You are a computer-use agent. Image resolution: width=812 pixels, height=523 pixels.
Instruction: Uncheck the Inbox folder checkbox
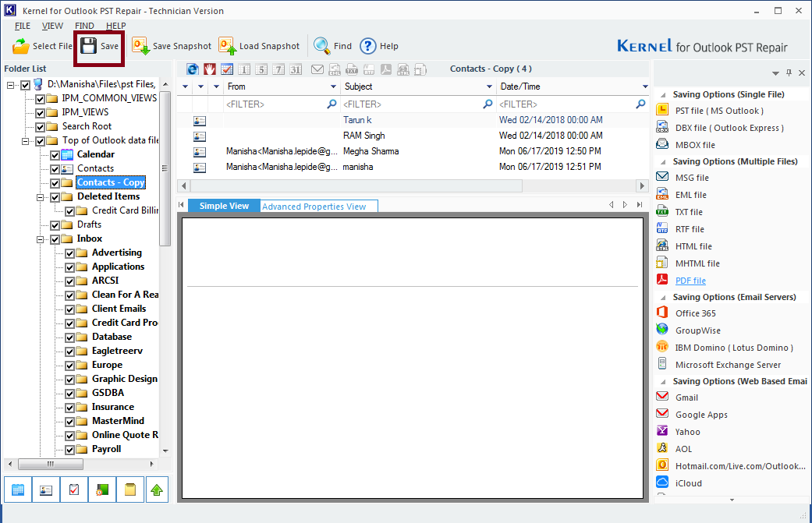55,239
